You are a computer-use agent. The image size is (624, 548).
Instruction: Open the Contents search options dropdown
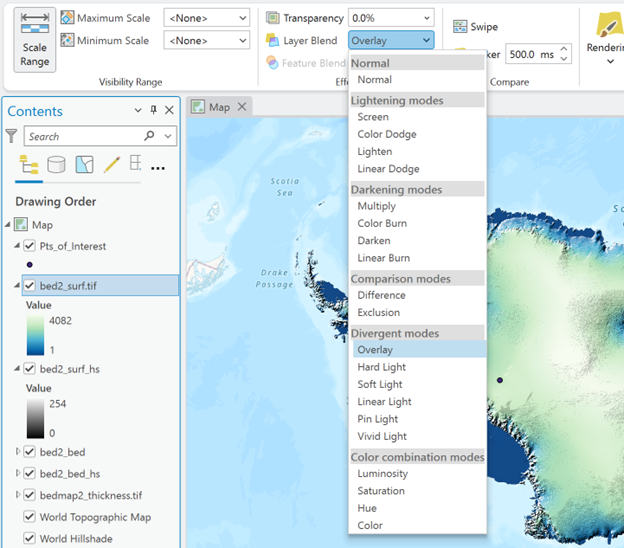point(168,136)
